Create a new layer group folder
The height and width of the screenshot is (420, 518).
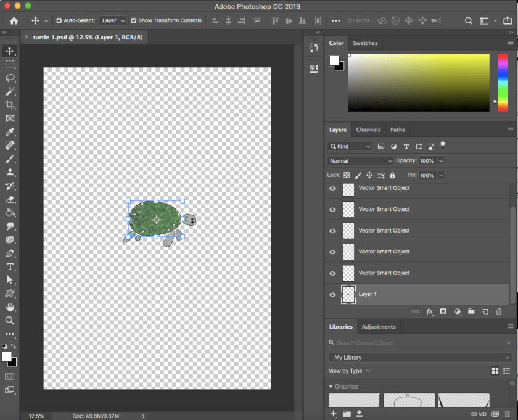click(x=471, y=312)
